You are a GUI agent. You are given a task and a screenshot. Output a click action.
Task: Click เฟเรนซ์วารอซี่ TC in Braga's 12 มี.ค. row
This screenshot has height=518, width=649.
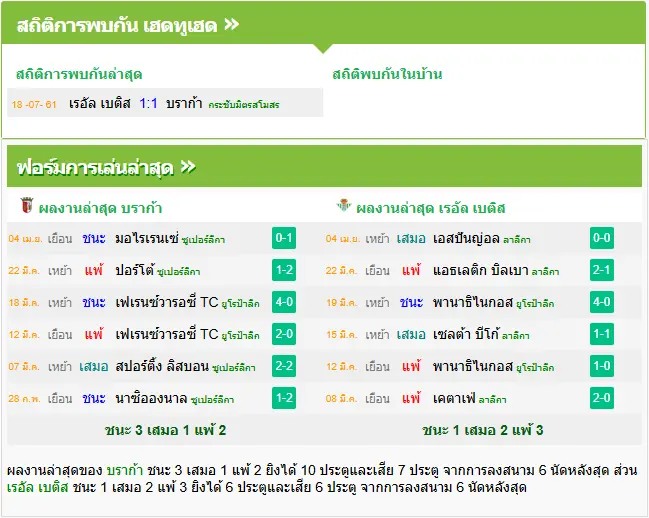click(x=167, y=334)
